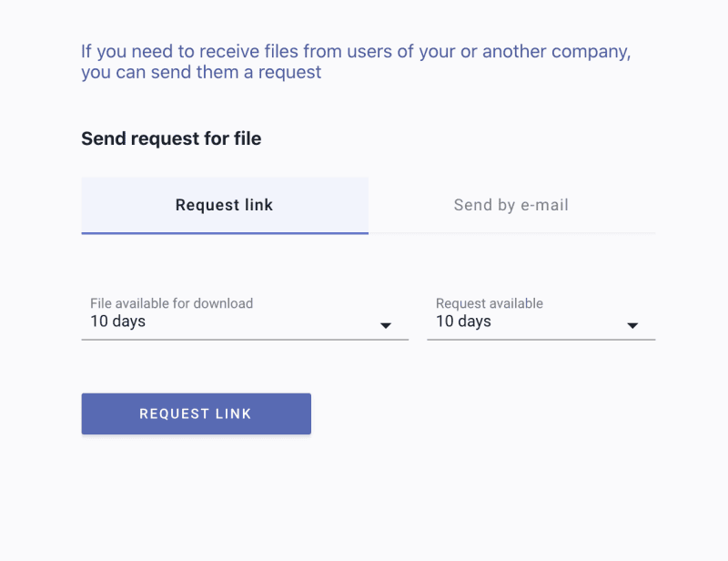Click the blue REQUEST LINK action button
Screen dimensions: 728x561
[x=196, y=413]
